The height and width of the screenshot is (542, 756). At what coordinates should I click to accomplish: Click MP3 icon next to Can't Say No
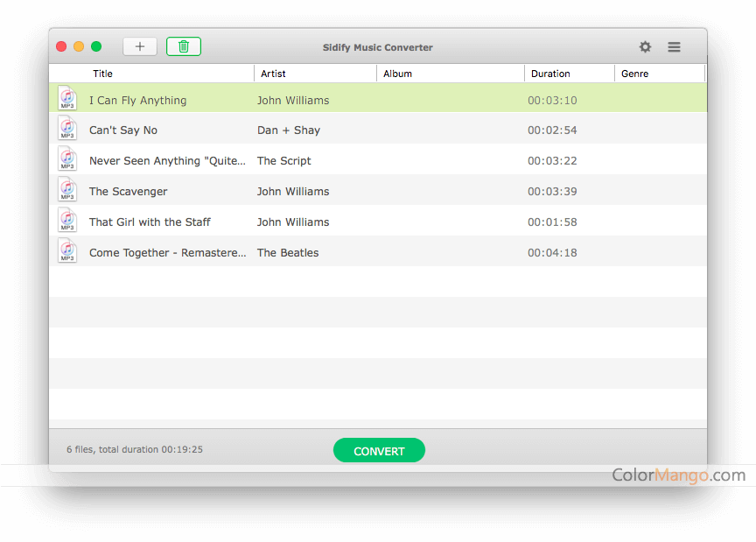click(x=67, y=130)
